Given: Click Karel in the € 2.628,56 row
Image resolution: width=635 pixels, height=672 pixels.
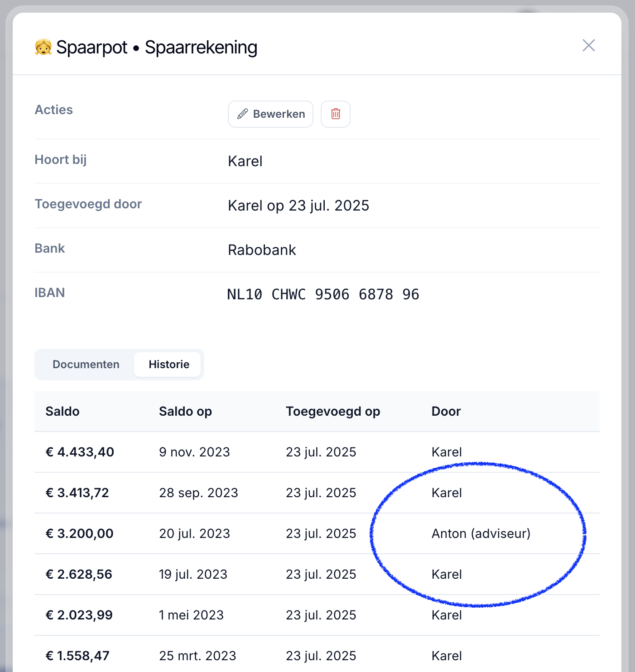Looking at the screenshot, I should [447, 574].
